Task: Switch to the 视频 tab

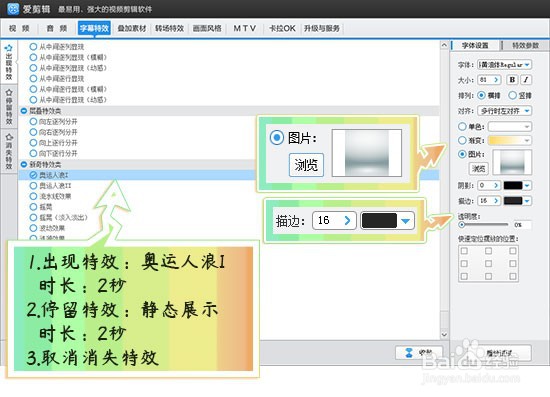Action: click(x=19, y=28)
